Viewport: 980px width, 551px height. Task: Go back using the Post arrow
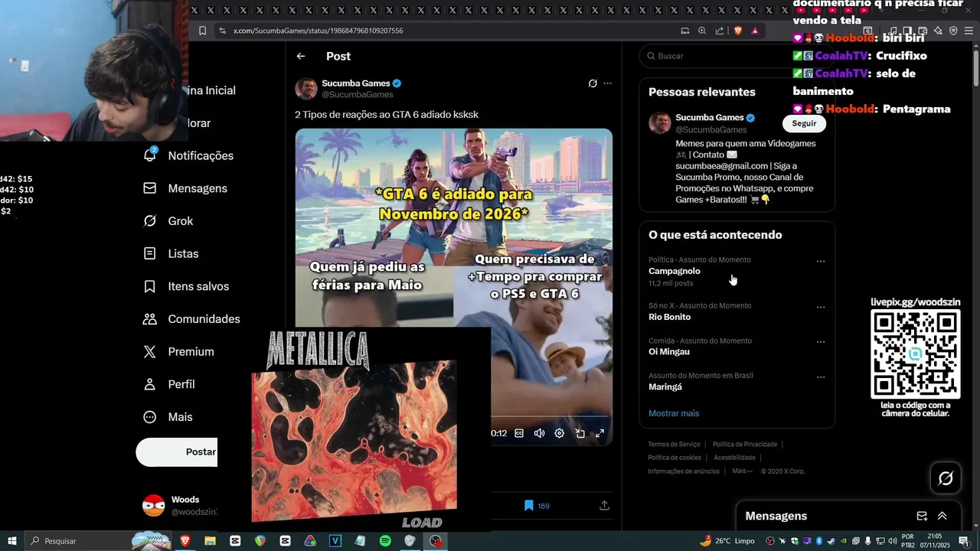coord(301,56)
